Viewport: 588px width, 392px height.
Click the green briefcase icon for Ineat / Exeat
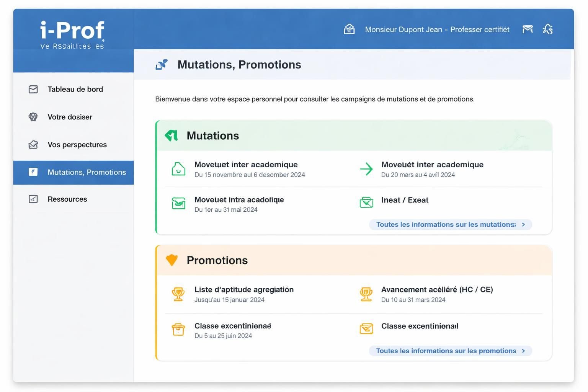tap(366, 203)
